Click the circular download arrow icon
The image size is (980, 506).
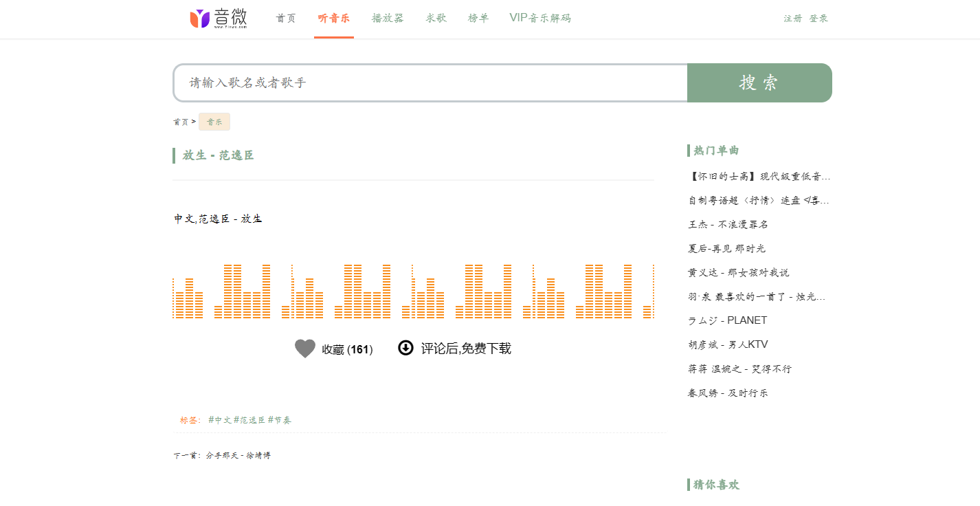pos(405,348)
